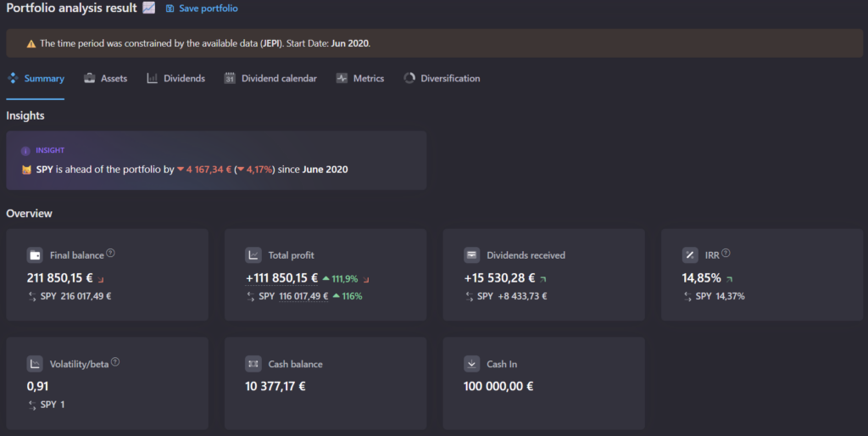This screenshot has width=868, height=436.
Task: Open the Dividend calendar tab
Action: pos(270,78)
